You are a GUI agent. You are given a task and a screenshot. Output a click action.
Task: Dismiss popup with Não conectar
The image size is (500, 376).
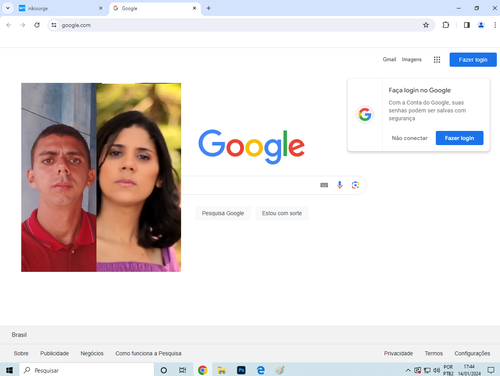409,138
